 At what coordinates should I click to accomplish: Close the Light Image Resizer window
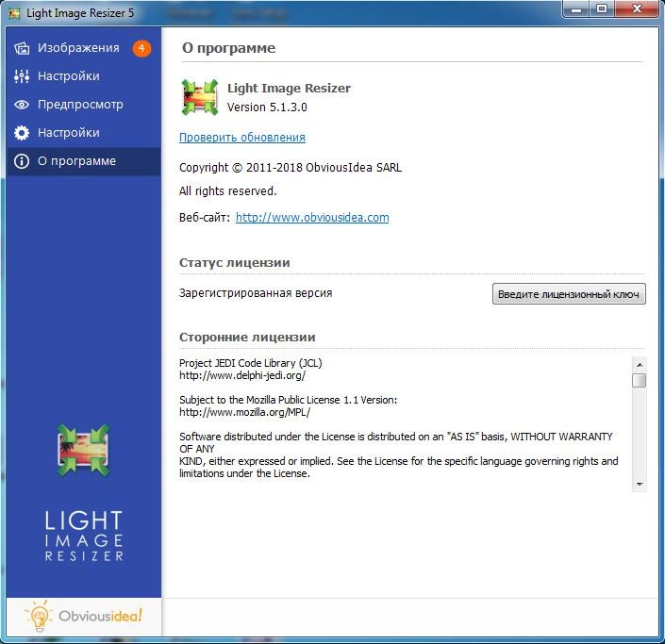(x=637, y=8)
